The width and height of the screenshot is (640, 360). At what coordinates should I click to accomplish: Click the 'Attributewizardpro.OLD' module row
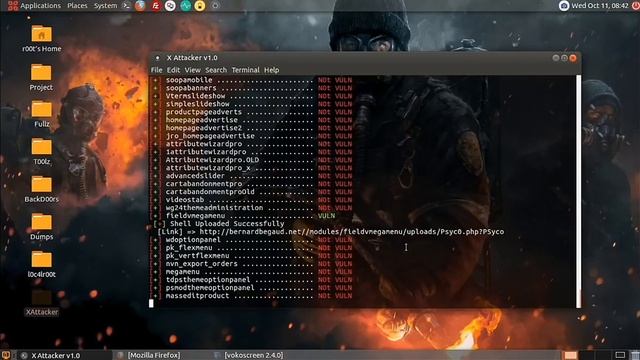(253, 160)
